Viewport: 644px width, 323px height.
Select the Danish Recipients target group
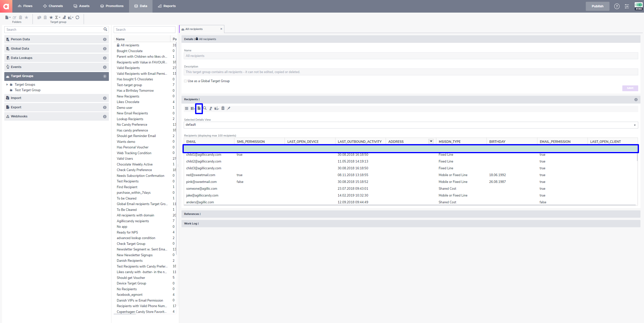(130, 261)
